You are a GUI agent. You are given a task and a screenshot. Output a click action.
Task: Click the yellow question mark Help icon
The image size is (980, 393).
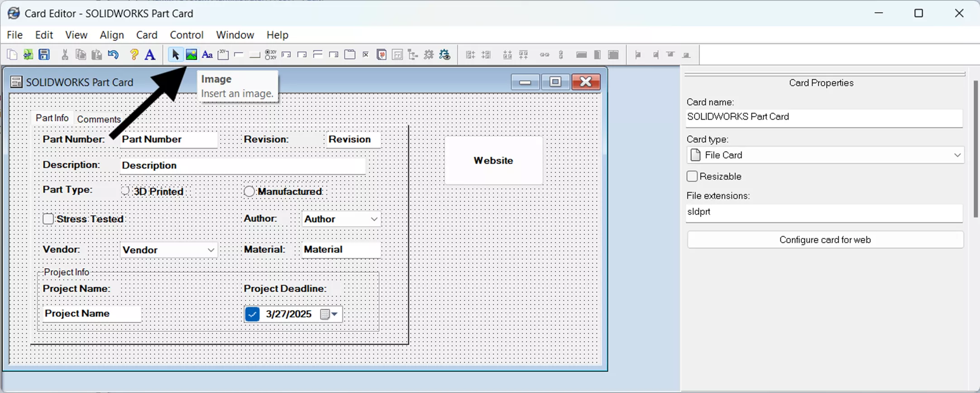(x=134, y=55)
